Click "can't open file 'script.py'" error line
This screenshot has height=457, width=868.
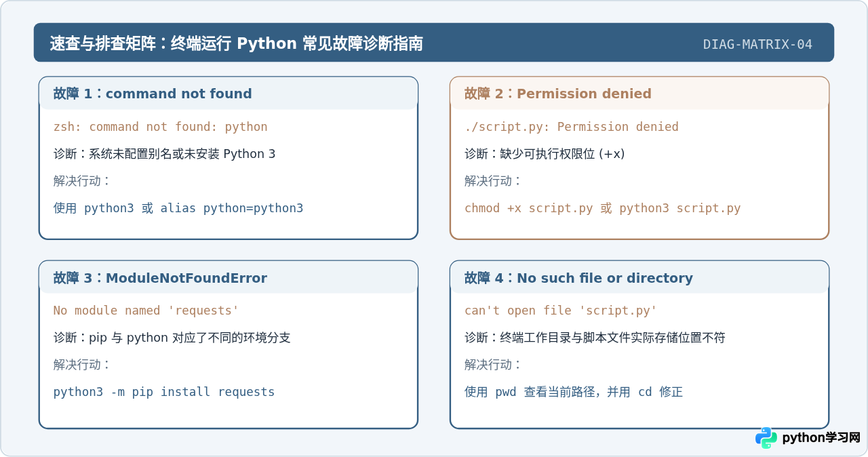click(561, 311)
